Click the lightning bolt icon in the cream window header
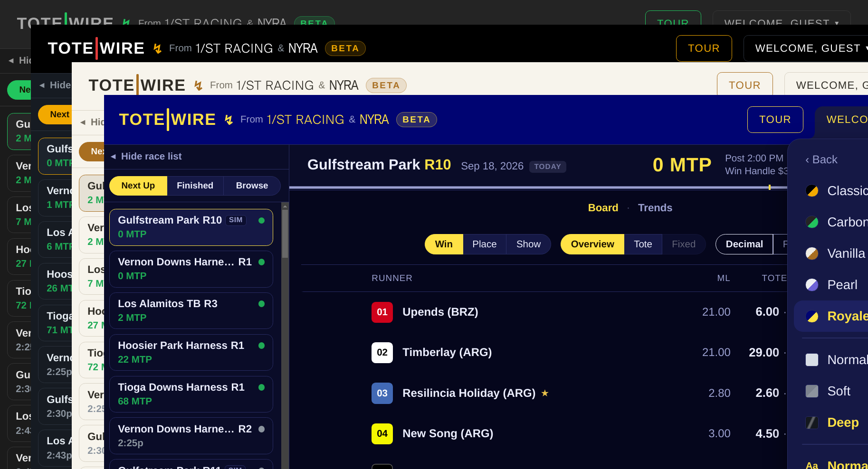Image resolution: width=868 pixels, height=469 pixels. pyautogui.click(x=198, y=85)
